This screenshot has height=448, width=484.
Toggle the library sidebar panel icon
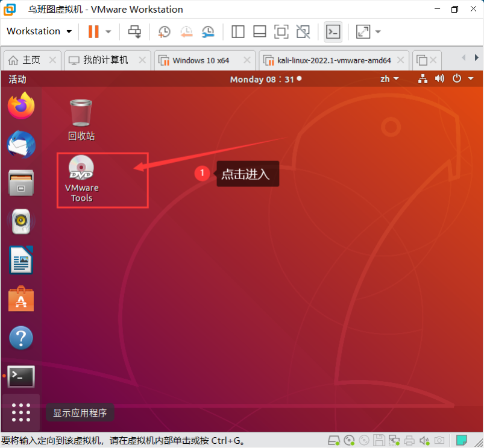click(238, 31)
